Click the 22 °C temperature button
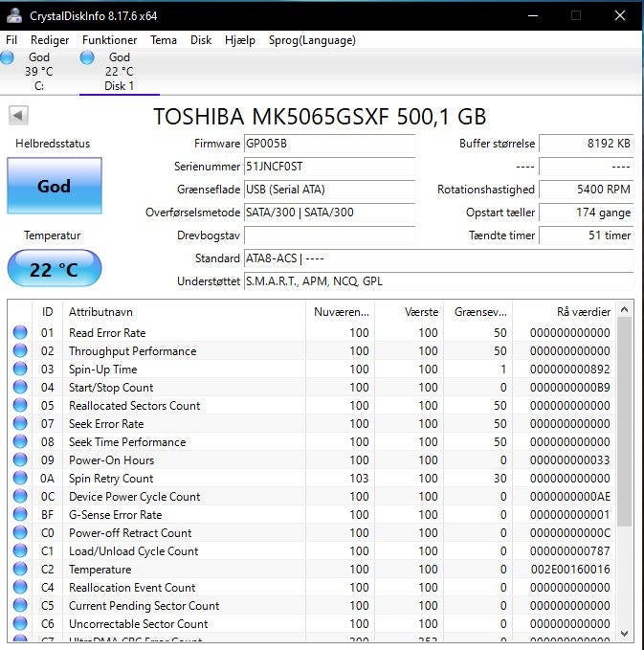 point(54,269)
